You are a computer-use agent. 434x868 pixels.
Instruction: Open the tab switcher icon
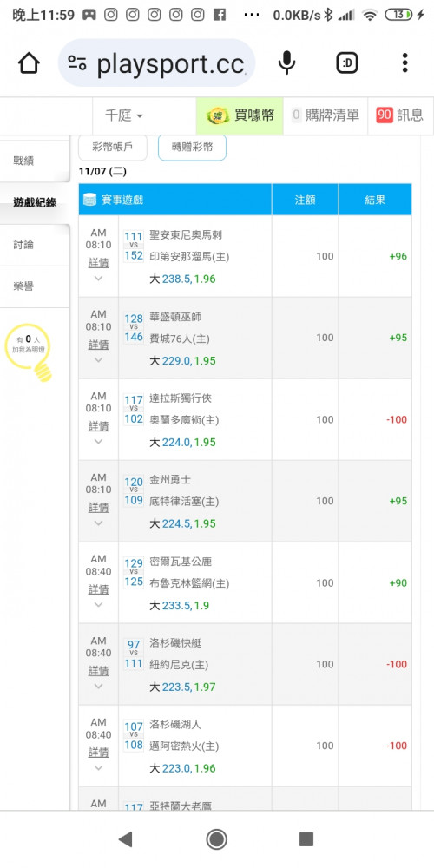(x=347, y=63)
